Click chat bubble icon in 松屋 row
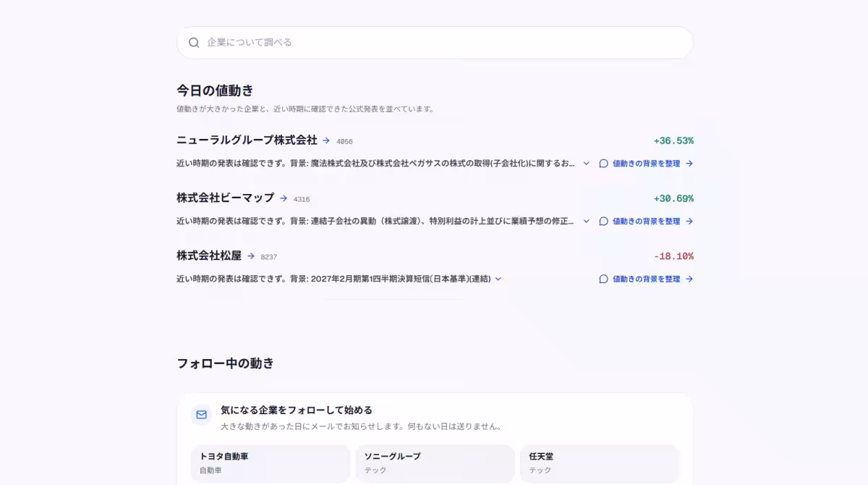 603,279
